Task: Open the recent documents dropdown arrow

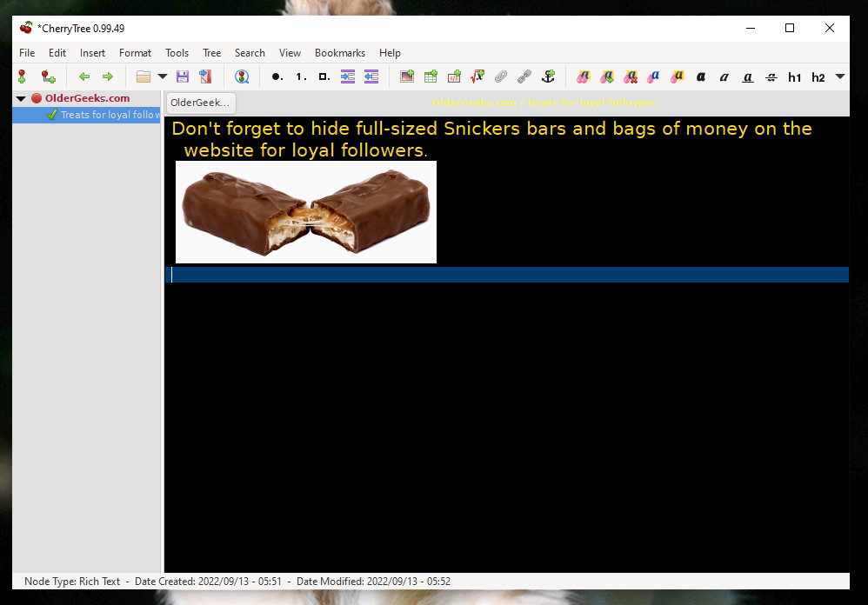Action: [163, 76]
